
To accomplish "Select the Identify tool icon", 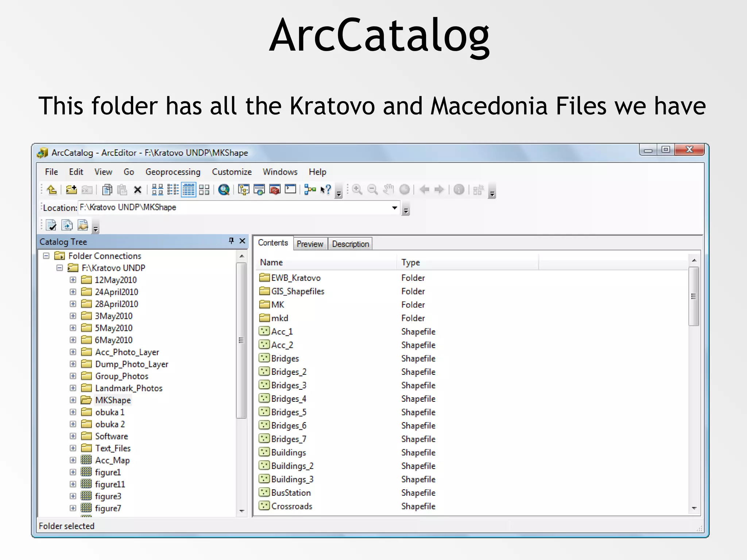I will 459,190.
